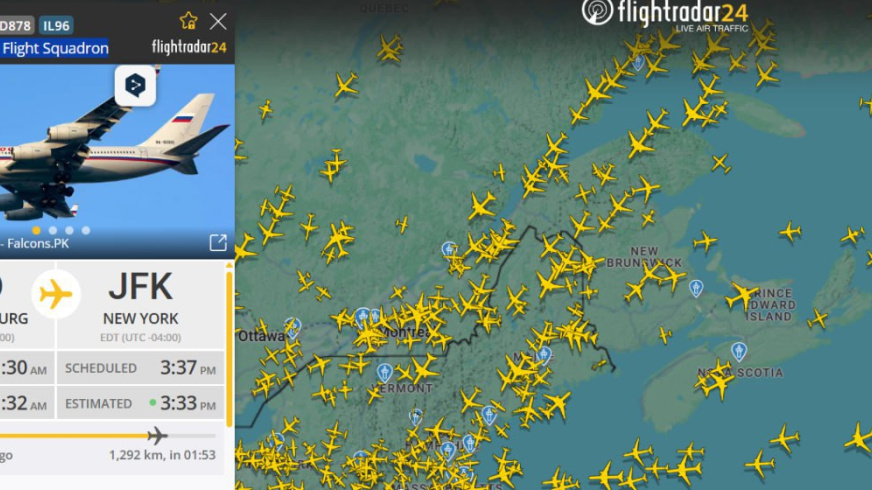Select the first photo carousel dot
This screenshot has height=490, width=872.
tap(36, 230)
